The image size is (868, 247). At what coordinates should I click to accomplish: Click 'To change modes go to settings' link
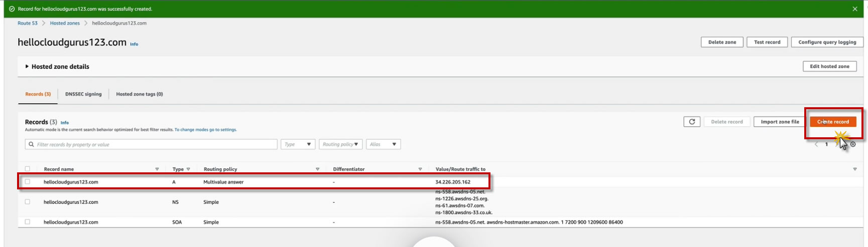206,130
